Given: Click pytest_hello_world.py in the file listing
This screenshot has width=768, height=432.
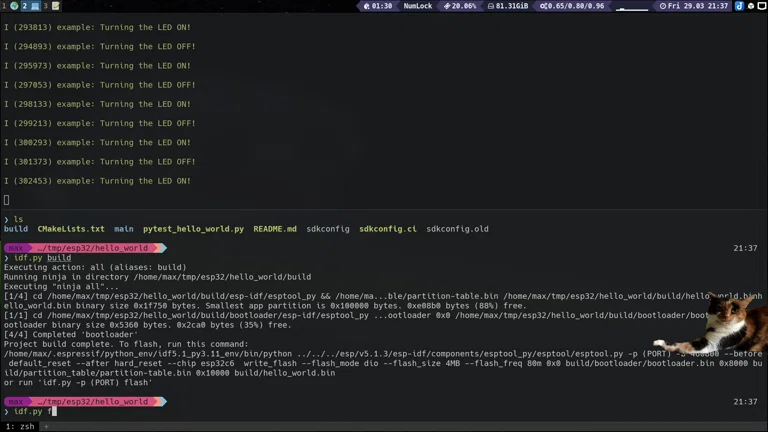Looking at the screenshot, I should [x=193, y=229].
